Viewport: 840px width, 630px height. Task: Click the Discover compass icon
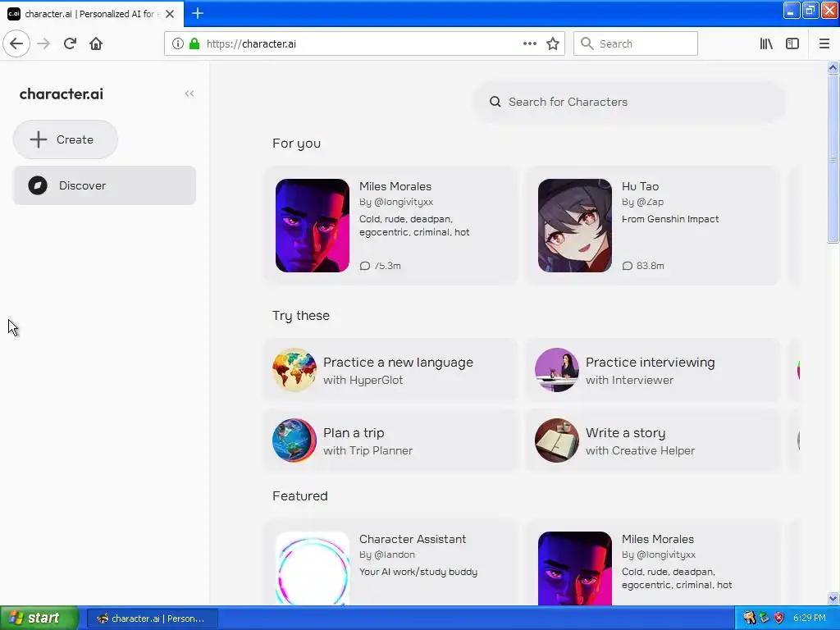point(38,185)
